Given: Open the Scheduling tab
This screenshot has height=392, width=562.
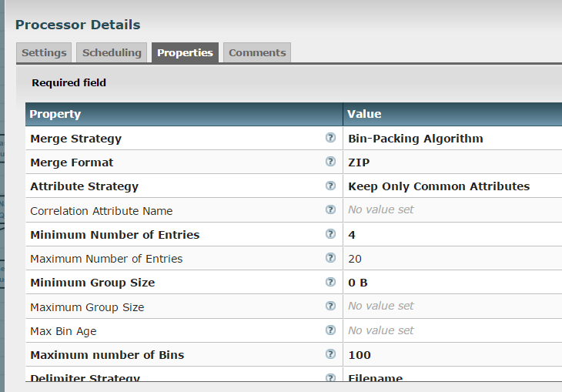Looking at the screenshot, I should pos(112,53).
